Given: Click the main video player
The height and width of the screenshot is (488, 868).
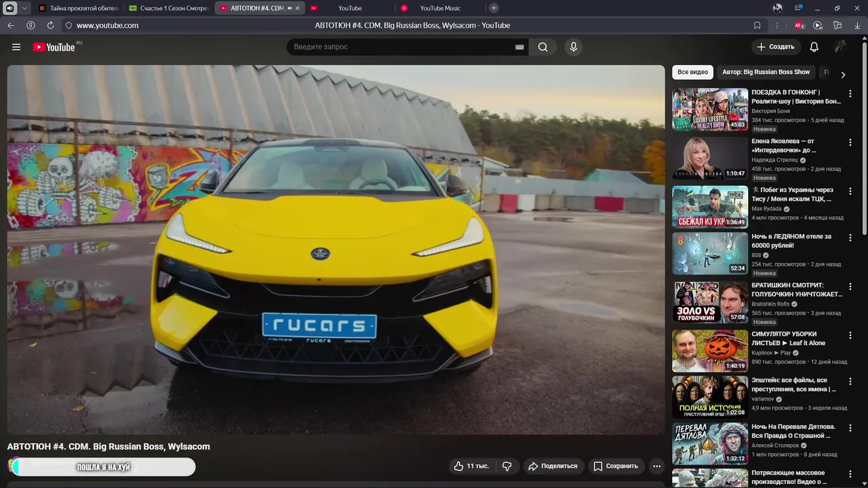Looking at the screenshot, I should coord(336,249).
